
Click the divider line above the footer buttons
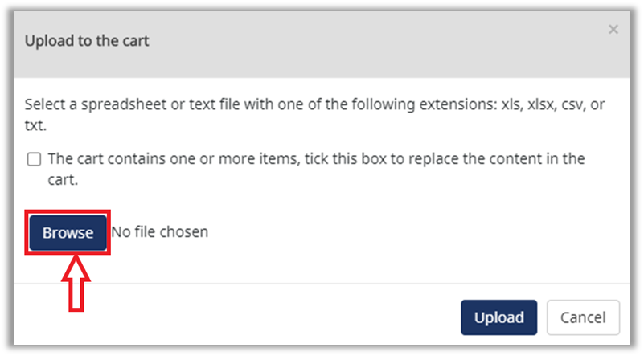coord(322,284)
